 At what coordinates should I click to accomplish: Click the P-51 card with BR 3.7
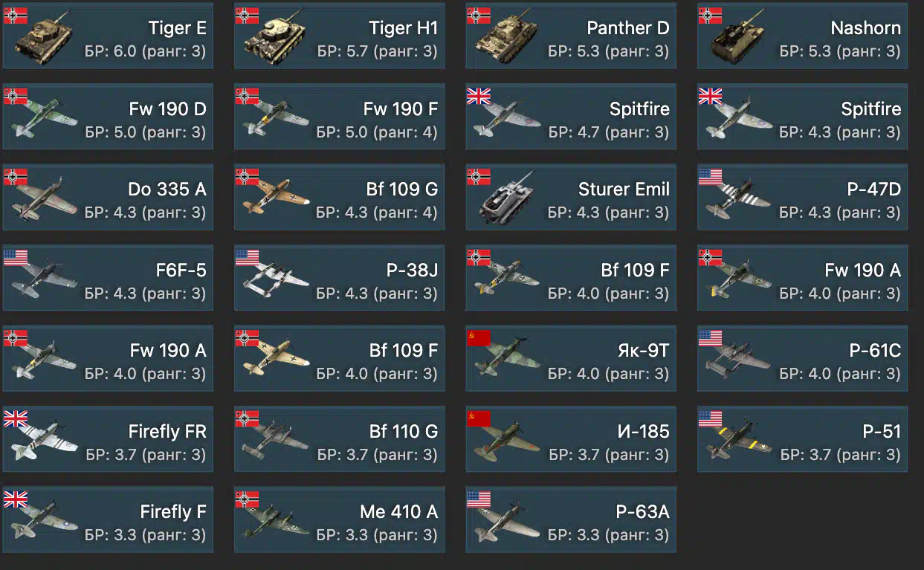pos(802,438)
